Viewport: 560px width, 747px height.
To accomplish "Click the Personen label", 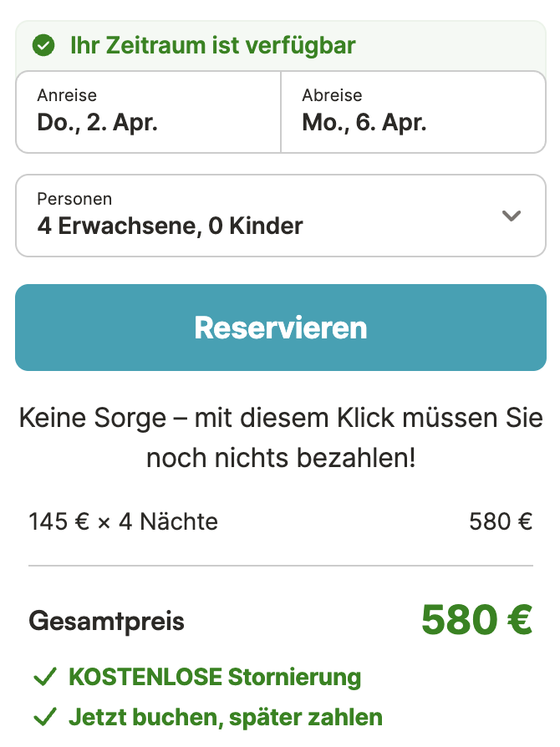I will 74,199.
